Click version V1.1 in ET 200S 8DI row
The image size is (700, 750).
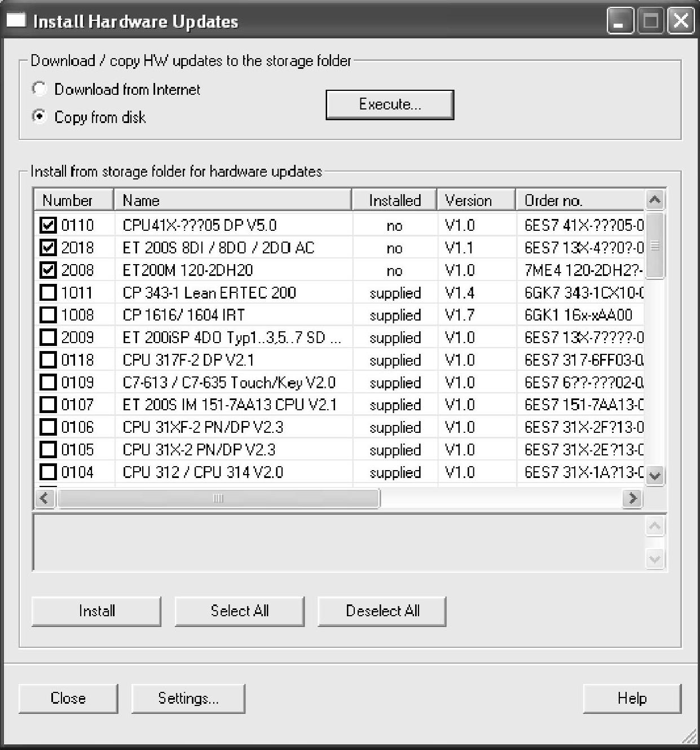click(460, 248)
